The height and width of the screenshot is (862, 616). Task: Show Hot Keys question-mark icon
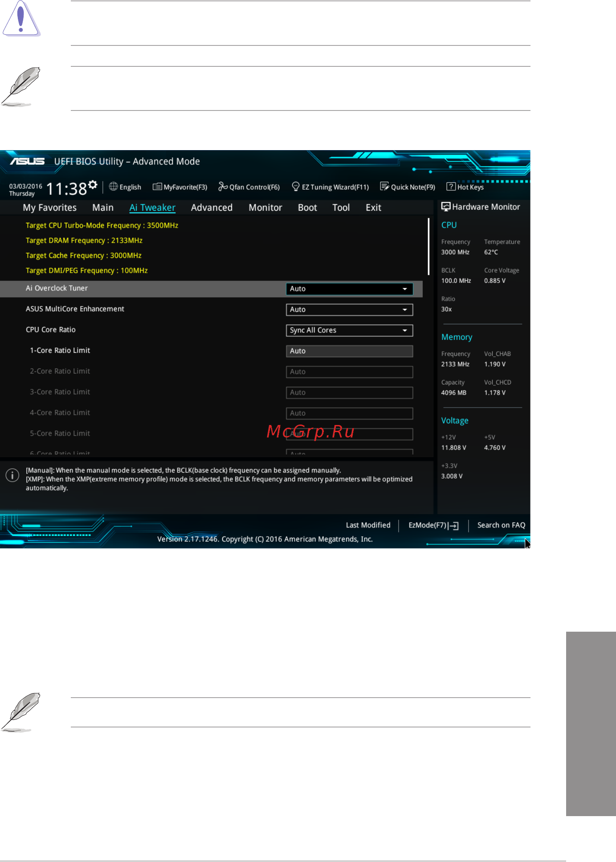tap(451, 187)
